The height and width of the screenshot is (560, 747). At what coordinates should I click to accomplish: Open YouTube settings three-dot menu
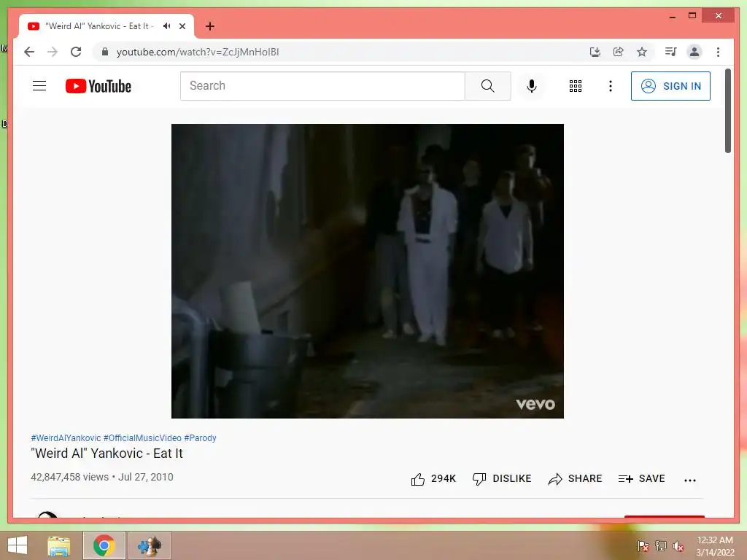coord(611,86)
